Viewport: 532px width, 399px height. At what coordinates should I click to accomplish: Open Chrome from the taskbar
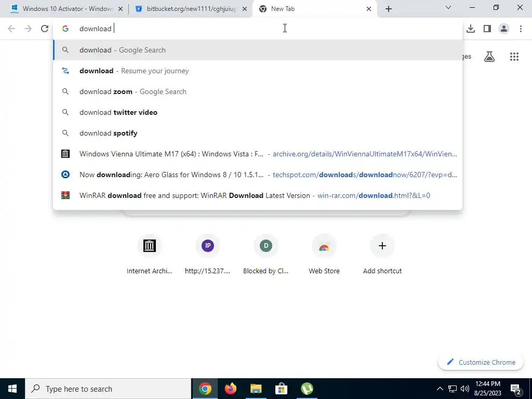click(205, 389)
